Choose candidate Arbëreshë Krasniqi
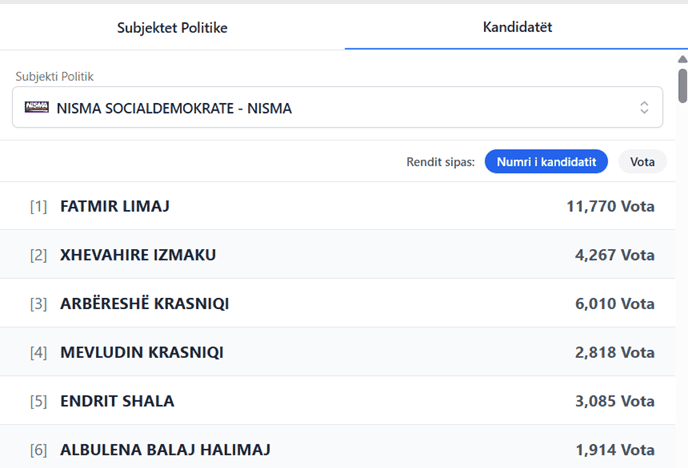 click(144, 303)
